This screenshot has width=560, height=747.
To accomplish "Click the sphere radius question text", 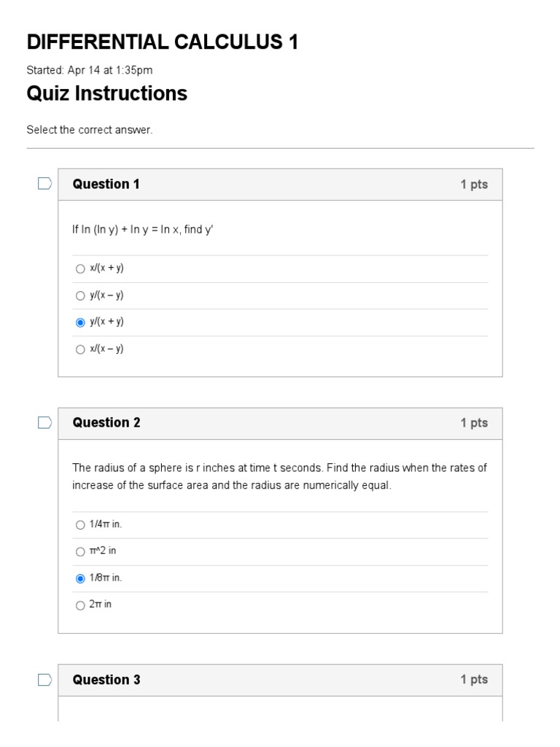I will (x=279, y=476).
